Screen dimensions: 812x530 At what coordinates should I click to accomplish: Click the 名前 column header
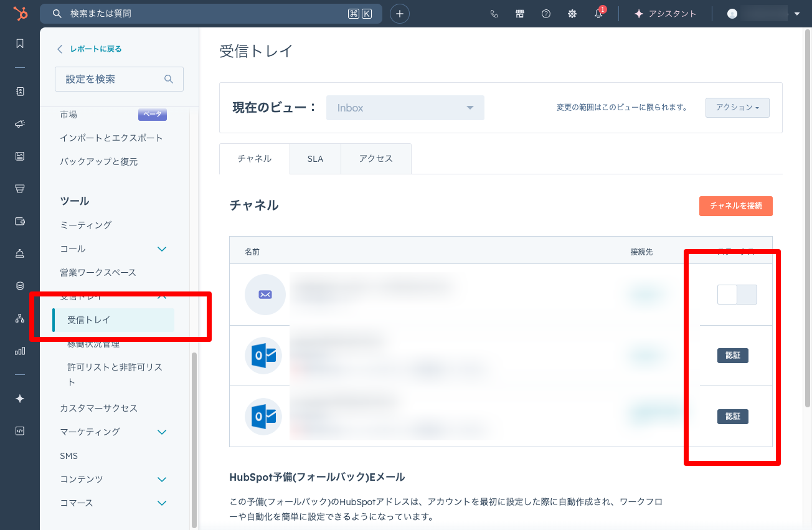click(252, 252)
